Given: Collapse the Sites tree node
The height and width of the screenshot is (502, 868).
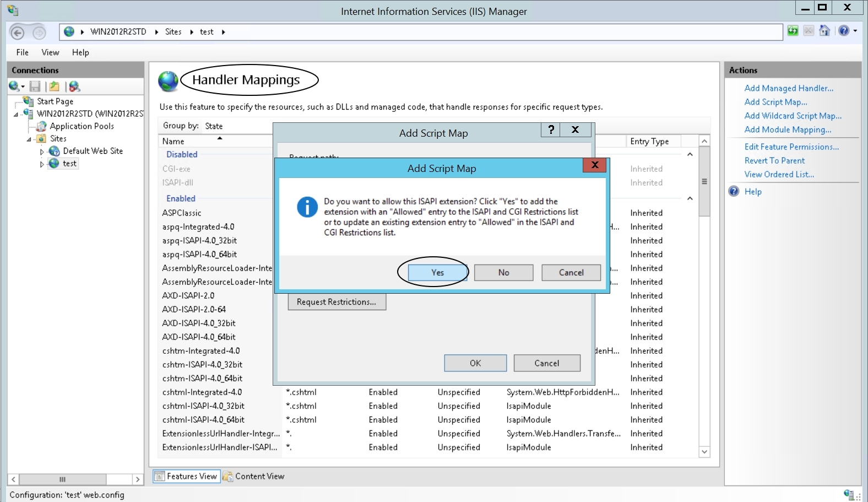Looking at the screenshot, I should pos(29,139).
